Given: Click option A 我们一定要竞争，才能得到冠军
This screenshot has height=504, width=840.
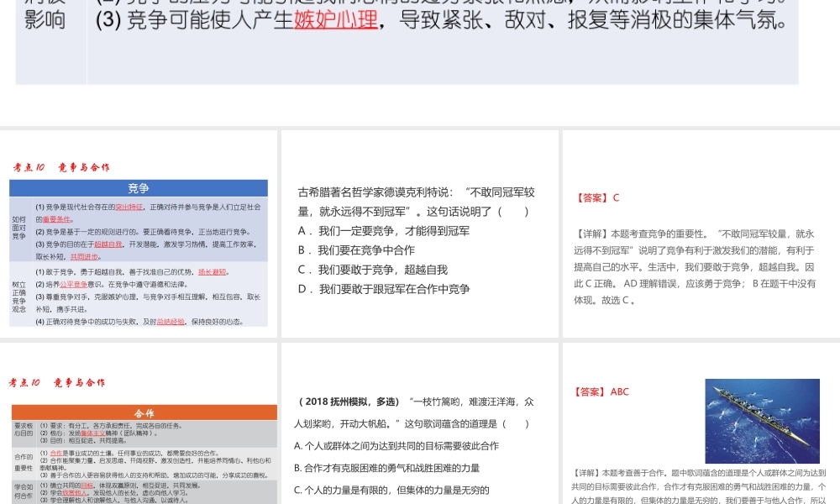Looking at the screenshot, I should coord(384,231).
